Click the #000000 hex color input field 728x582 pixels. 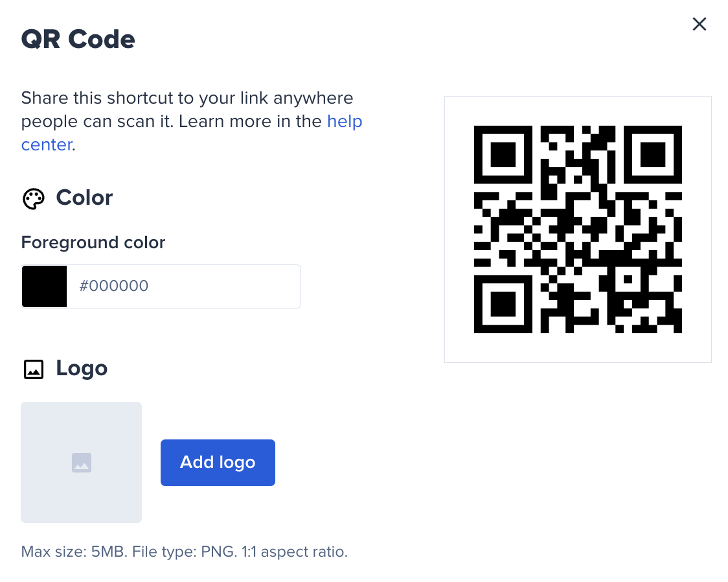pos(183,286)
